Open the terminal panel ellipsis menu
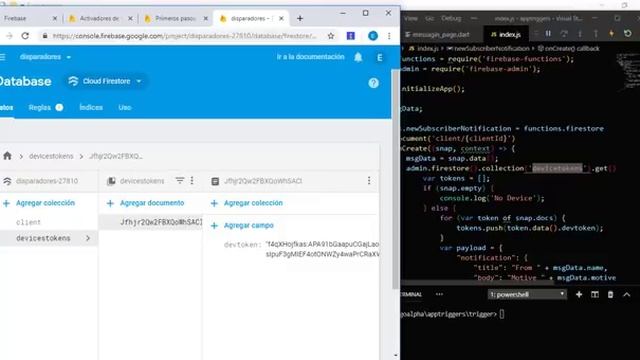 (x=439, y=294)
